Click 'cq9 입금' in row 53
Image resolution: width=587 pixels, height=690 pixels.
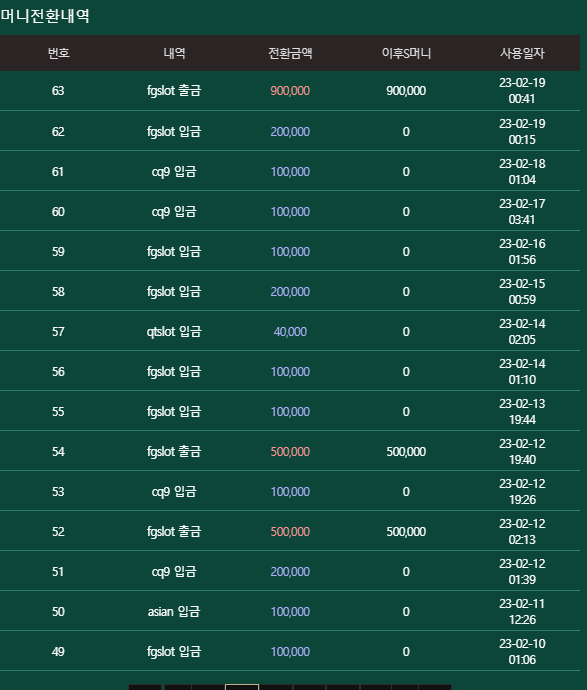point(174,492)
